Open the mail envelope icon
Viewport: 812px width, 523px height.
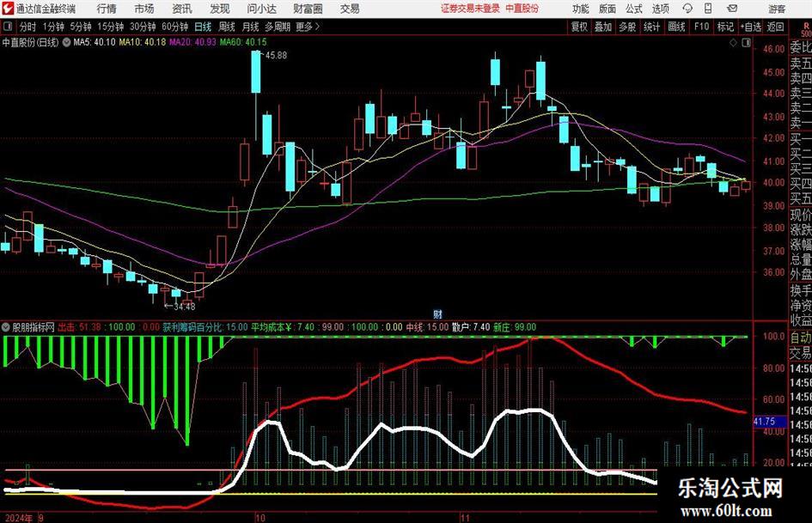(732, 9)
